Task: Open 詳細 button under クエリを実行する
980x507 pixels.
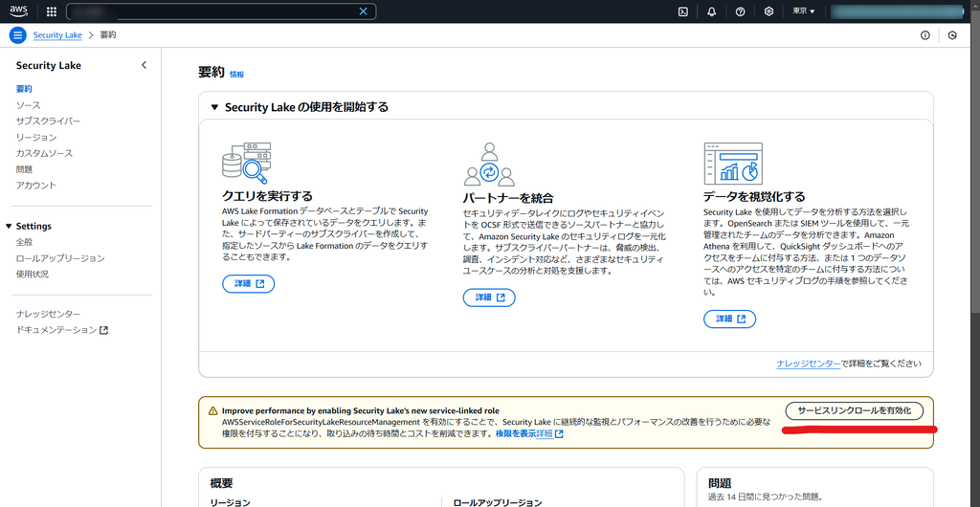Action: pos(249,283)
